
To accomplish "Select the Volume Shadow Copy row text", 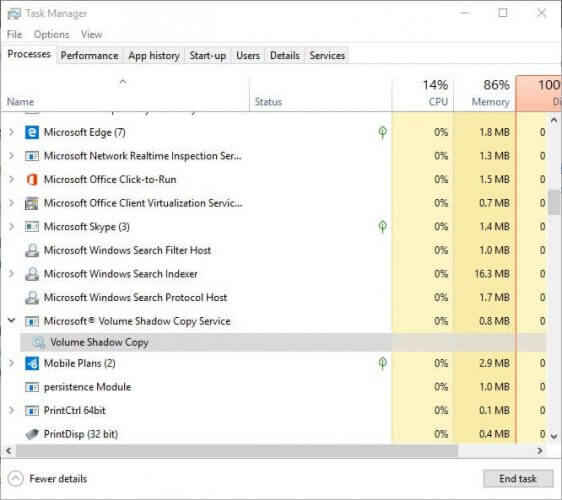I will pos(99,342).
